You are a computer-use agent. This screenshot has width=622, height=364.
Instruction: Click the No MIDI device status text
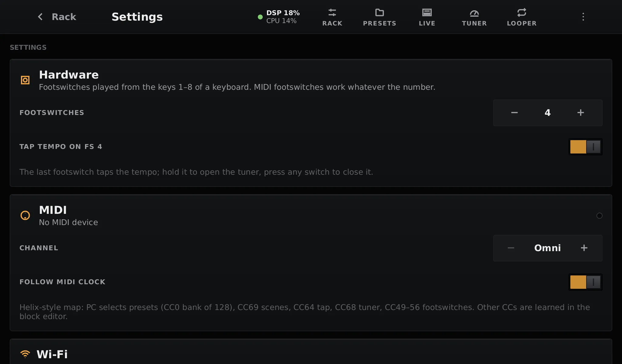(68, 222)
